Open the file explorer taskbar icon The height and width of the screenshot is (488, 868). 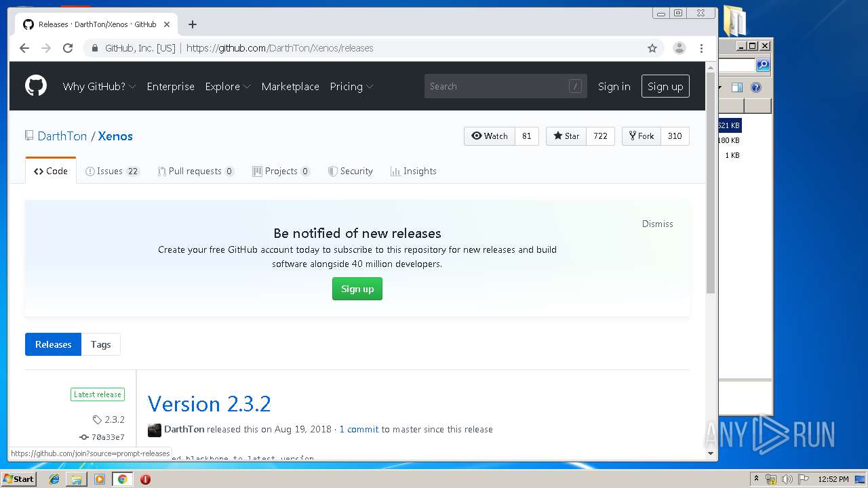pos(77,479)
